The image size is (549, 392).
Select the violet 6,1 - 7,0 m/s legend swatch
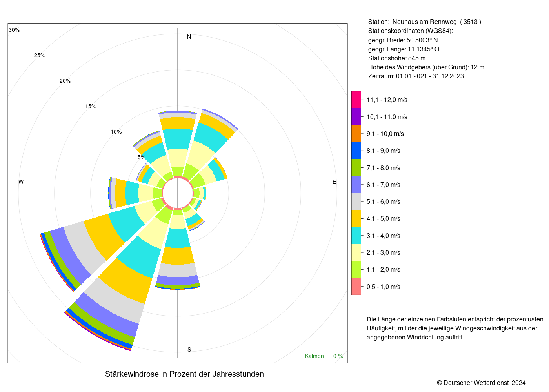tap(356, 185)
